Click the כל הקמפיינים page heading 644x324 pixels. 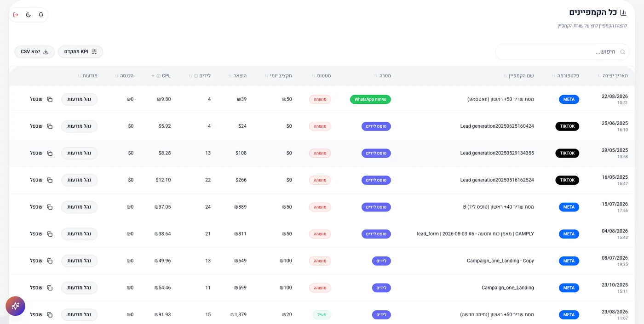point(592,12)
